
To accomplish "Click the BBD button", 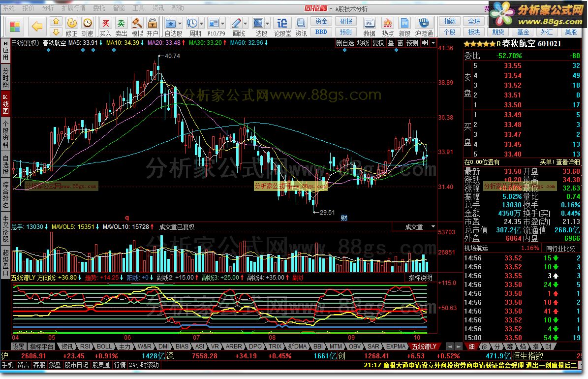I will [321, 32].
